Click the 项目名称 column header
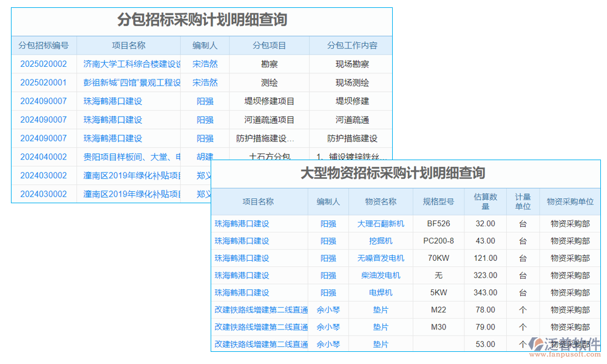 click(x=260, y=201)
